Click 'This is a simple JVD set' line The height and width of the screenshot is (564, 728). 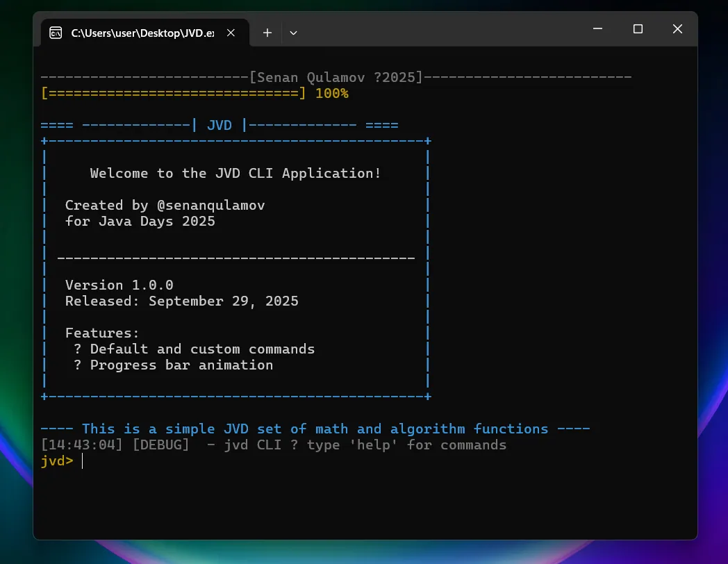point(315,429)
